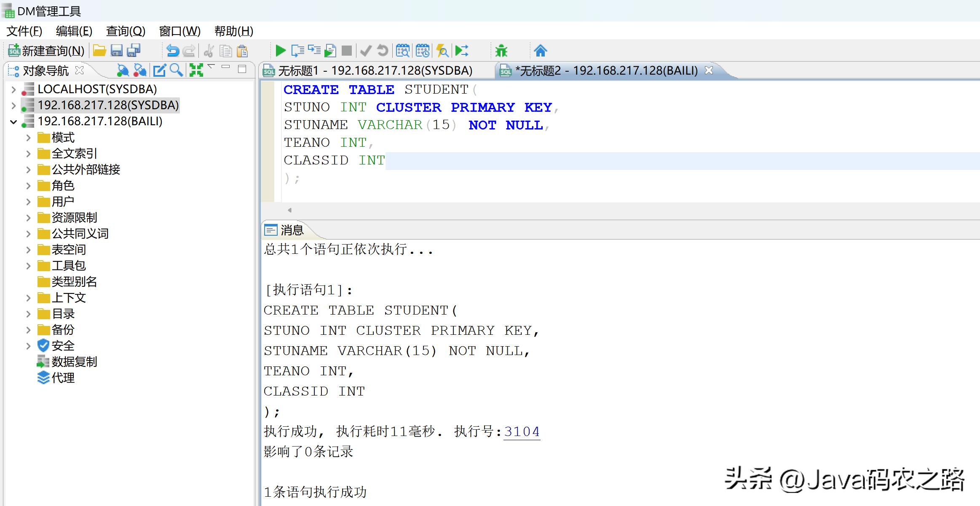This screenshot has width=980, height=506.
Task: Switch to 无标题1 SYSDBA query tab
Action: coord(375,70)
